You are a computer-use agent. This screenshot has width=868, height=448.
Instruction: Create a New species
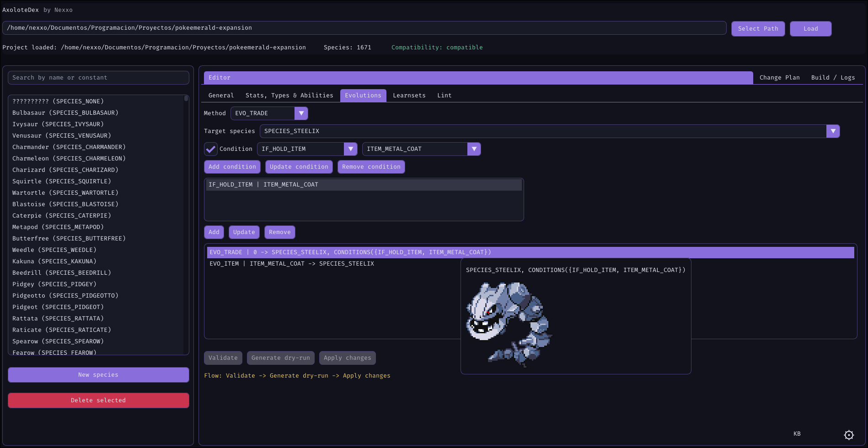pyautogui.click(x=98, y=375)
